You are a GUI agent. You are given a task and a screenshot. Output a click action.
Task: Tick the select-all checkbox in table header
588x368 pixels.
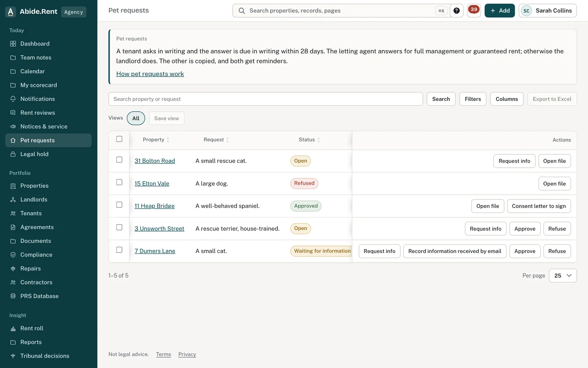119,139
